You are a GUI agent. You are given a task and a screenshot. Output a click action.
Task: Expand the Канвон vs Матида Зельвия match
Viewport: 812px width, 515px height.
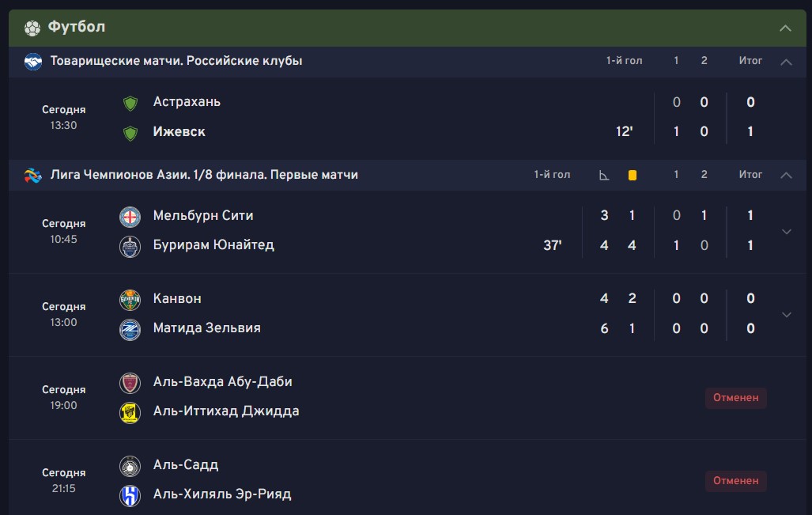[786, 314]
